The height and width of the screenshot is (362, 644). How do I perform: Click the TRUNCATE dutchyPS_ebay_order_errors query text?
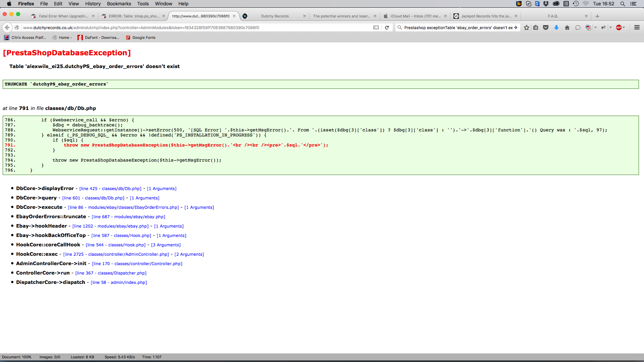click(x=56, y=84)
